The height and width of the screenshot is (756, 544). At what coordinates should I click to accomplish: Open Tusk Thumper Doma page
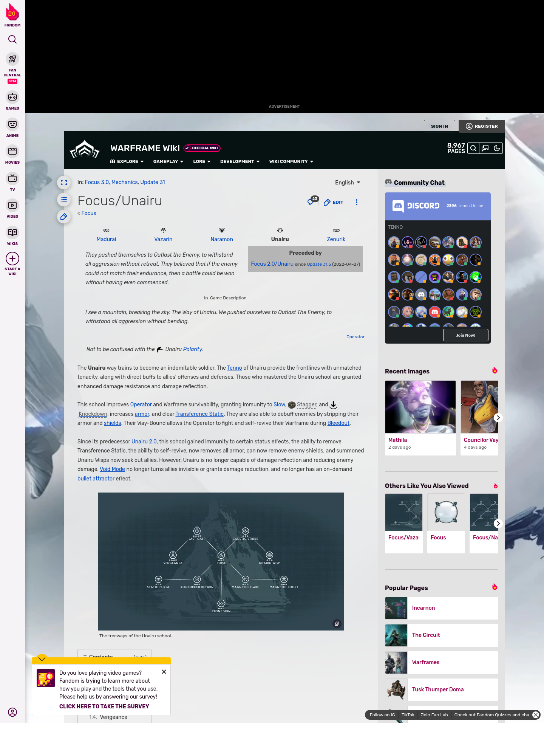(x=442, y=689)
